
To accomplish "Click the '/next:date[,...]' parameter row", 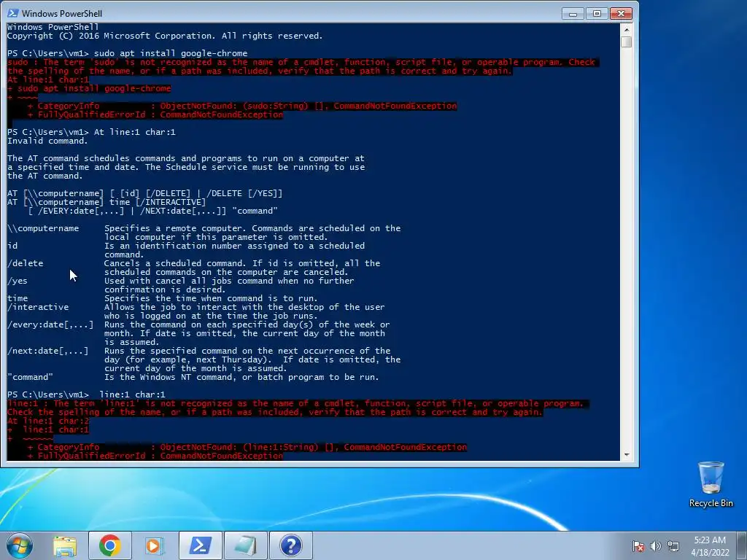I will [x=204, y=359].
